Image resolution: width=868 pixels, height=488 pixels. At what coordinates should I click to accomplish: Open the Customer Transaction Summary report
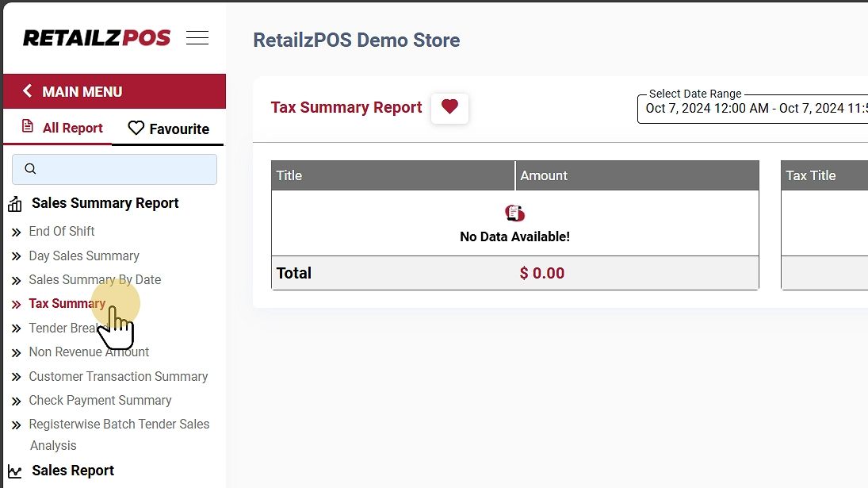[x=118, y=376]
